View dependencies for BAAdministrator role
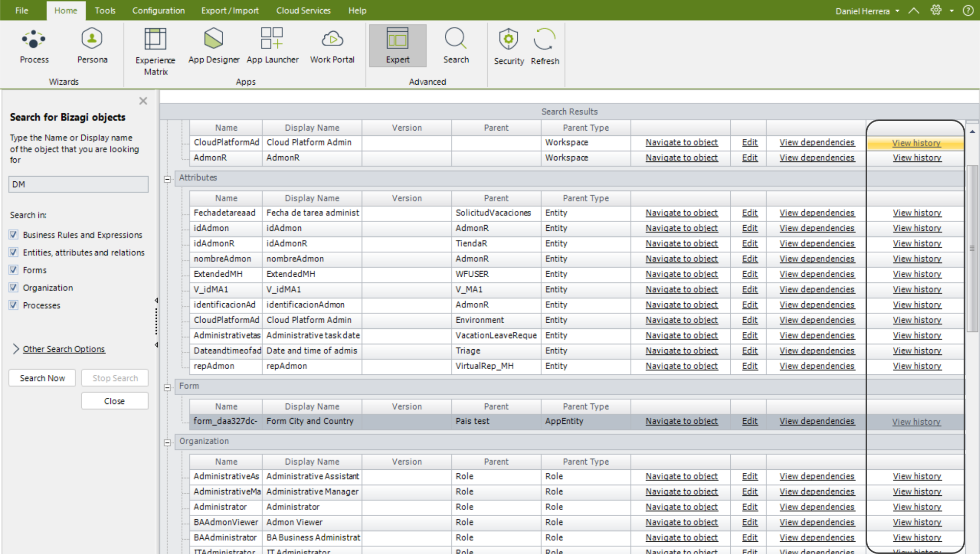 pos(817,538)
